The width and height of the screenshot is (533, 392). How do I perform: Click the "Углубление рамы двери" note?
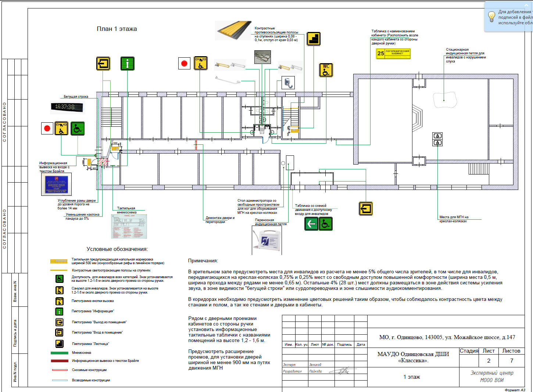tap(76, 204)
